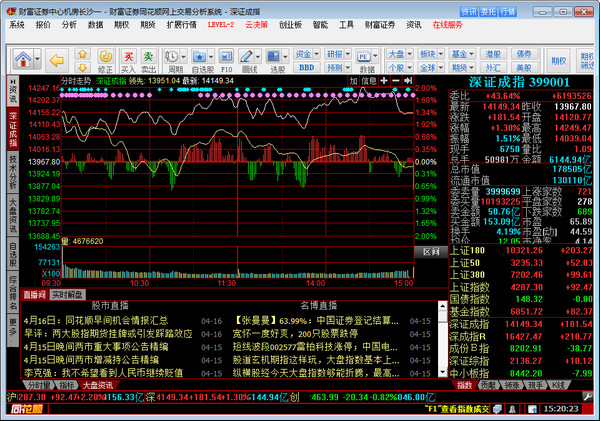Click the 委托 button in title bar
Image resolution: width=600 pixels, height=421 pixels.
click(x=488, y=12)
